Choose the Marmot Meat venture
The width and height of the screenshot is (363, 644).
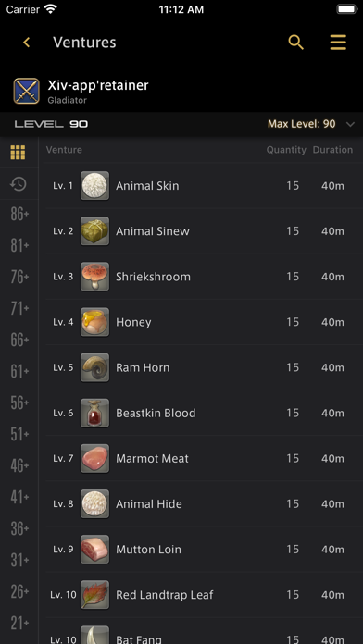coord(203,458)
